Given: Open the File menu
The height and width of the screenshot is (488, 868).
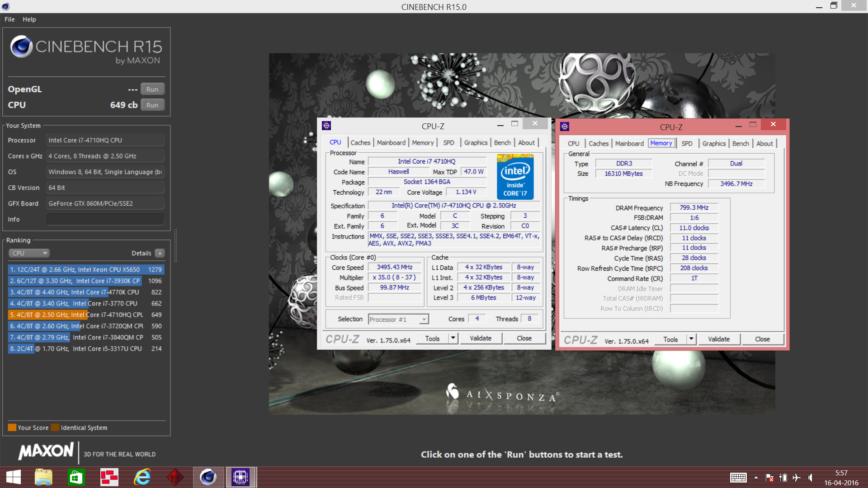Looking at the screenshot, I should [x=9, y=19].
